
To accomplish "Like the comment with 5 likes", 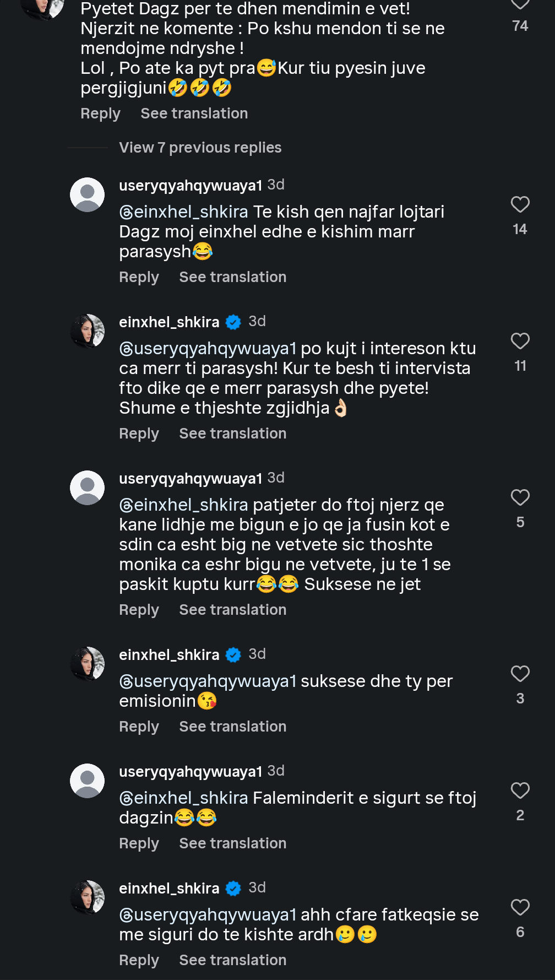I will tap(520, 498).
